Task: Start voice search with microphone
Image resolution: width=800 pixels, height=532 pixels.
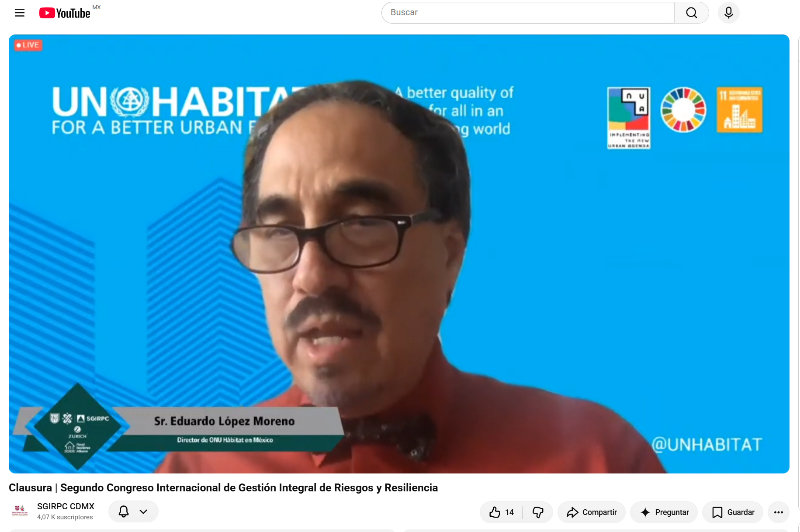Action: tap(728, 13)
